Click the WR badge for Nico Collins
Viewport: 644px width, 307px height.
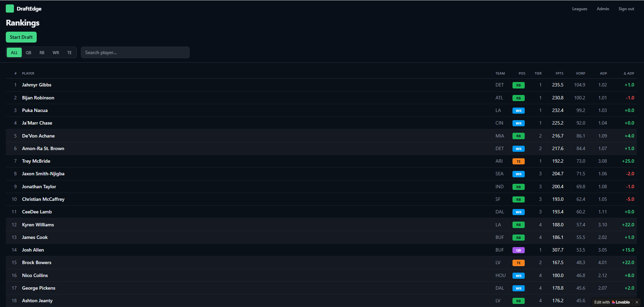click(519, 276)
